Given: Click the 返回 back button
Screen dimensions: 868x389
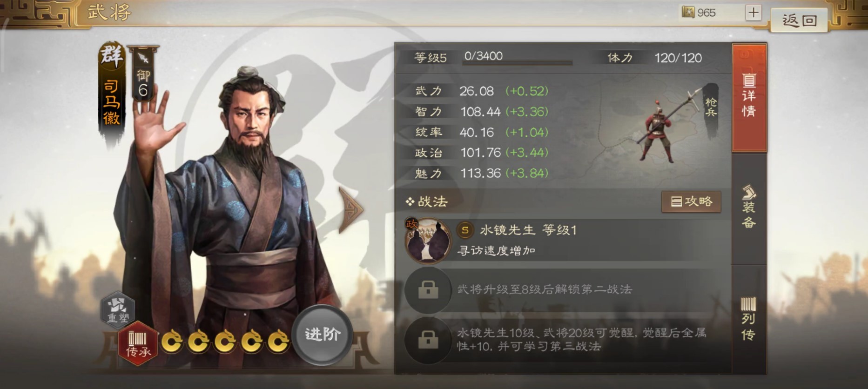Looking at the screenshot, I should [799, 20].
